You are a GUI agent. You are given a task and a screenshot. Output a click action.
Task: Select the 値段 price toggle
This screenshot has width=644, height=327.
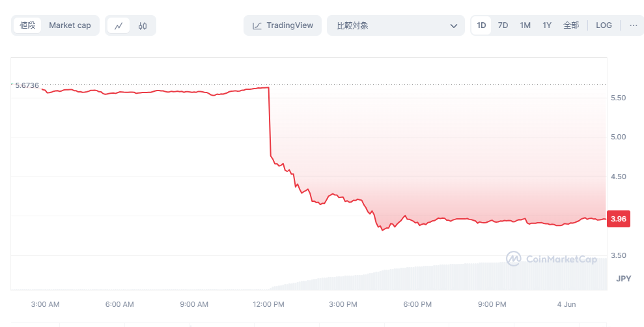(x=27, y=25)
